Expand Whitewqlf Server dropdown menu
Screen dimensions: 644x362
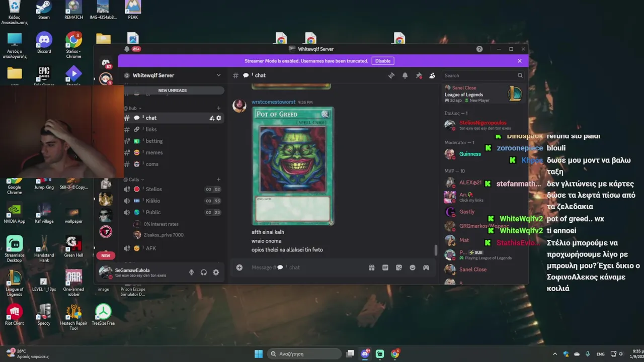point(218,75)
